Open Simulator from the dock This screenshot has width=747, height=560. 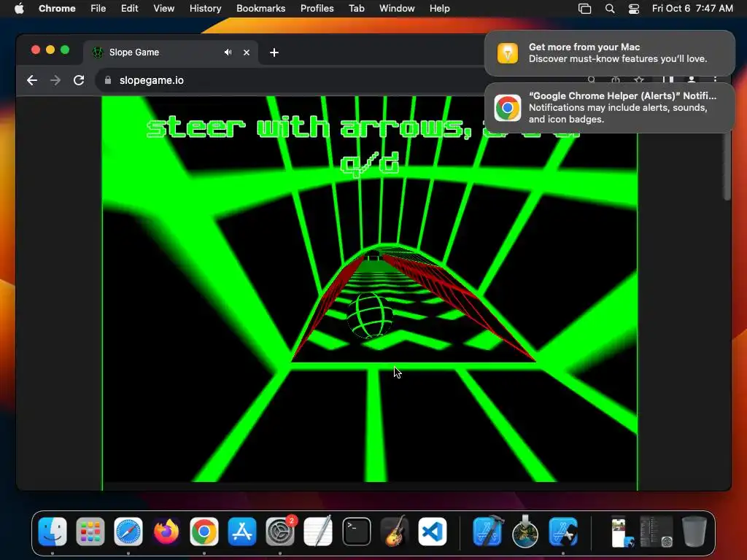[x=563, y=532]
